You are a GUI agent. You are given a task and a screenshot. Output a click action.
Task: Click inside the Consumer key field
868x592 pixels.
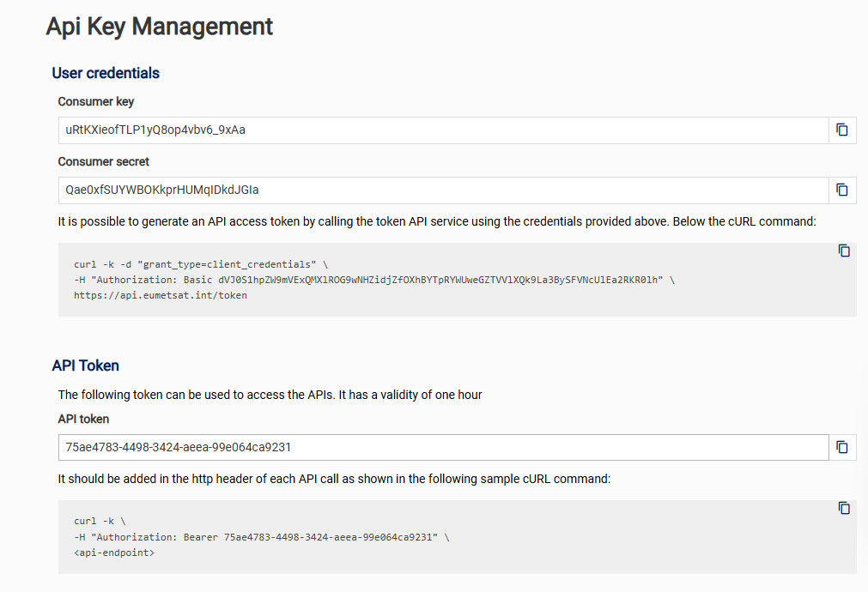[x=442, y=130]
